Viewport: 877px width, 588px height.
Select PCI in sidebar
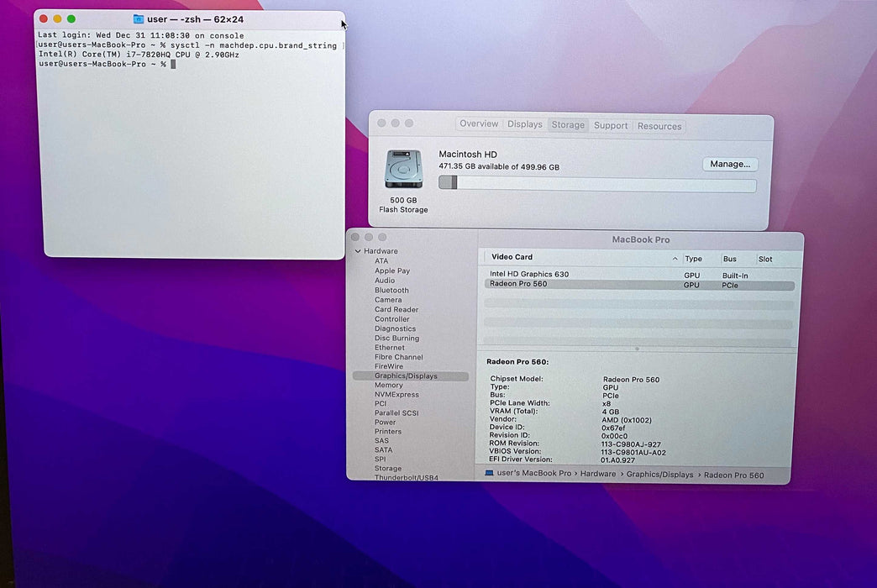[x=381, y=403]
